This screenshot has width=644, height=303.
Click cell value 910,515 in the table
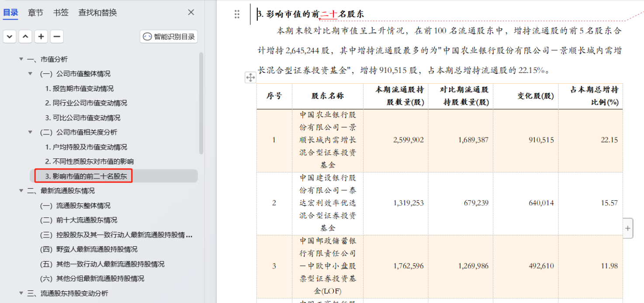coord(541,140)
